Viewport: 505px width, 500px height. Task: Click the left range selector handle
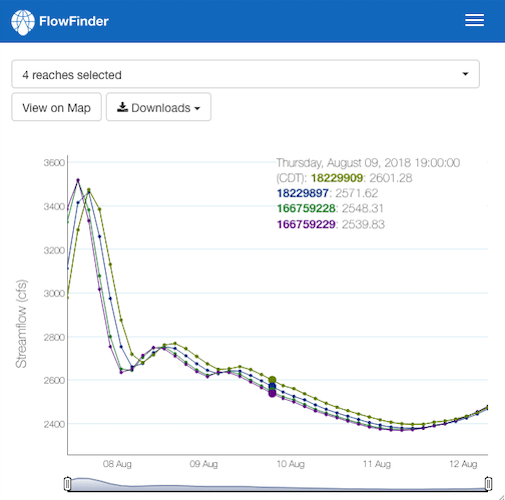coord(67,484)
